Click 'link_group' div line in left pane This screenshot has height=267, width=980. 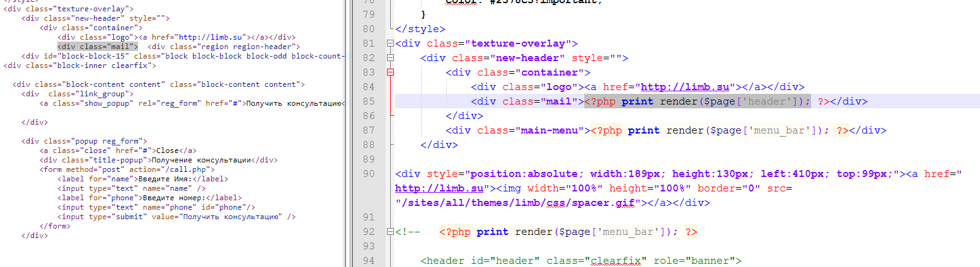click(77, 94)
